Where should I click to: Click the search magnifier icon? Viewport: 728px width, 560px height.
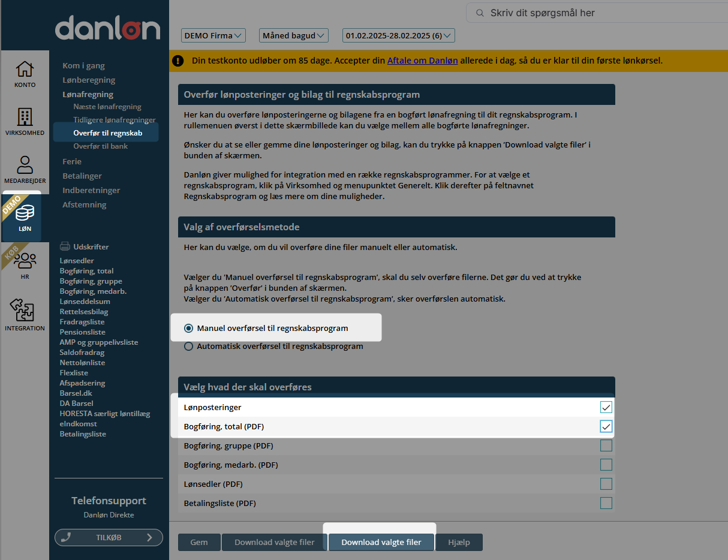[x=480, y=13]
